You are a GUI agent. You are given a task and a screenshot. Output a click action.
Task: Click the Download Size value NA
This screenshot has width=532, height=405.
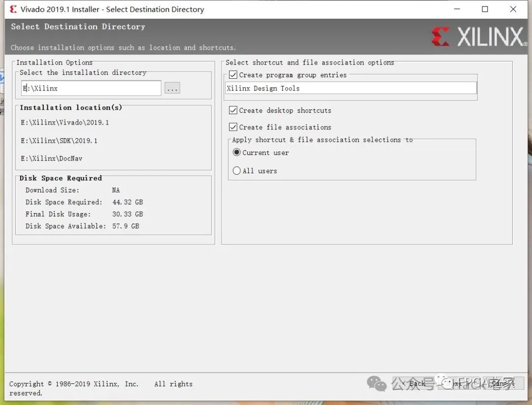(116, 190)
